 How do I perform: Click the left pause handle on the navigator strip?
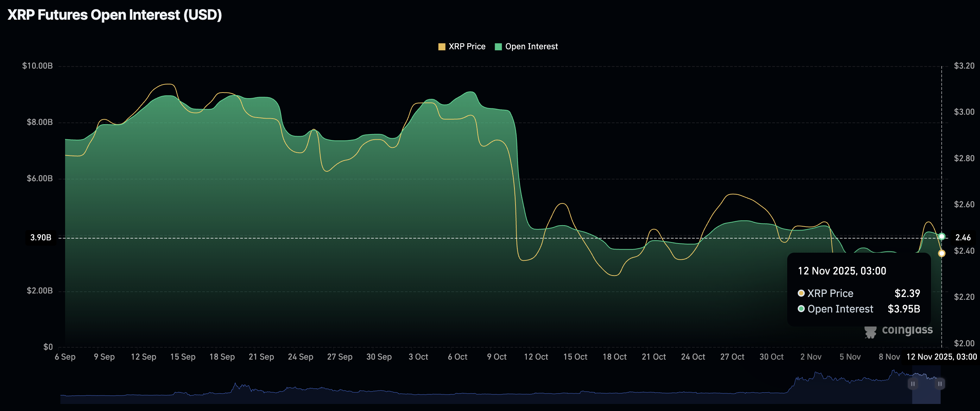[x=913, y=384]
